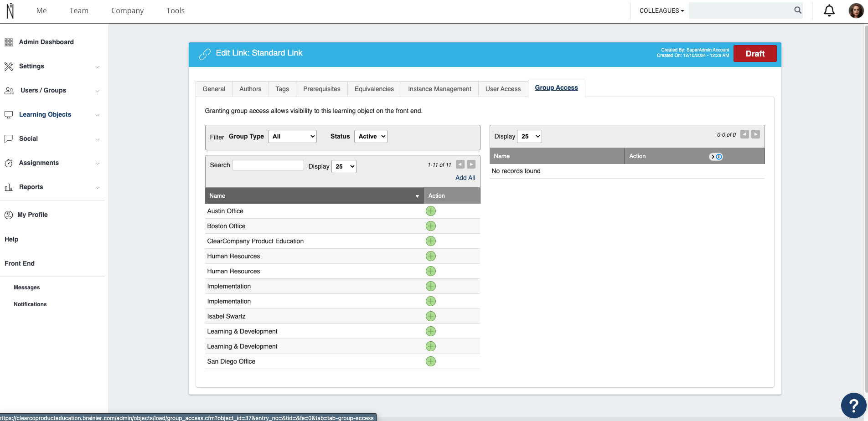Go to previous page in available groups list
The image size is (868, 421).
coord(460,164)
